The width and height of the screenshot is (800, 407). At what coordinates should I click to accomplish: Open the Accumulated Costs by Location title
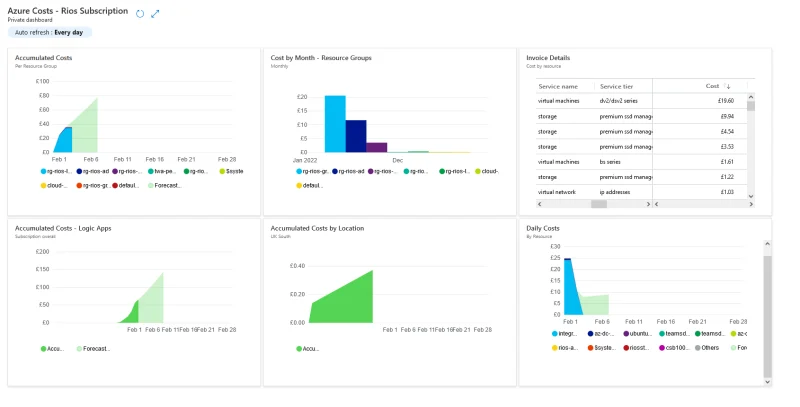point(317,228)
